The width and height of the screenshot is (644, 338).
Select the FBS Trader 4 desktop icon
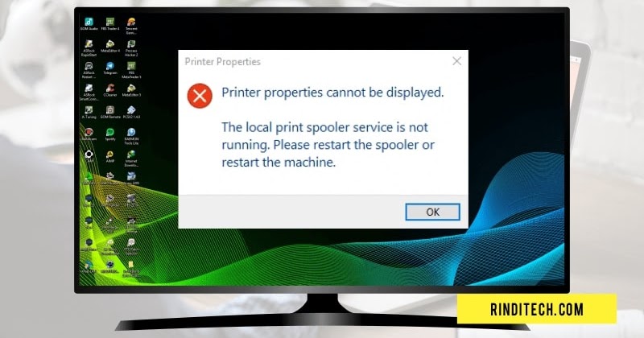(x=110, y=24)
